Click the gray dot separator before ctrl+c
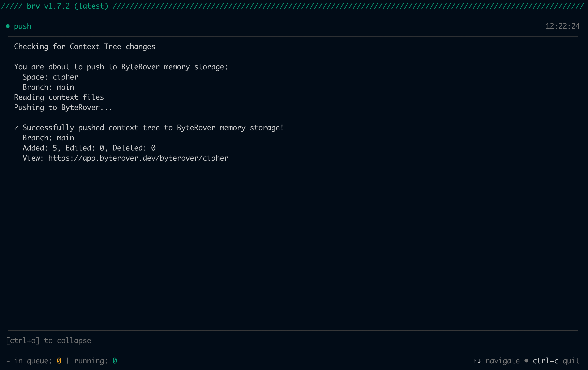Image resolution: width=588 pixels, height=370 pixels. 526,360
